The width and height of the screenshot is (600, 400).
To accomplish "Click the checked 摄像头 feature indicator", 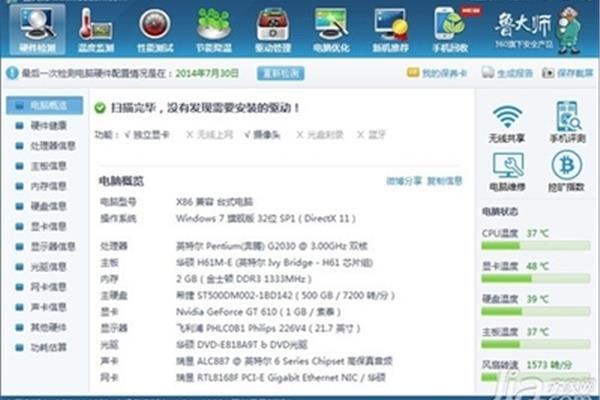I will click(x=262, y=135).
